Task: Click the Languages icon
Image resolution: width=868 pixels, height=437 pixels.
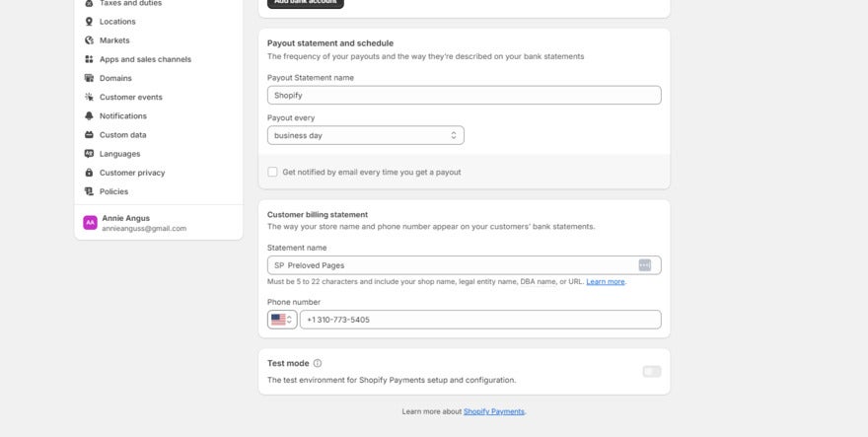Action: [x=89, y=154]
